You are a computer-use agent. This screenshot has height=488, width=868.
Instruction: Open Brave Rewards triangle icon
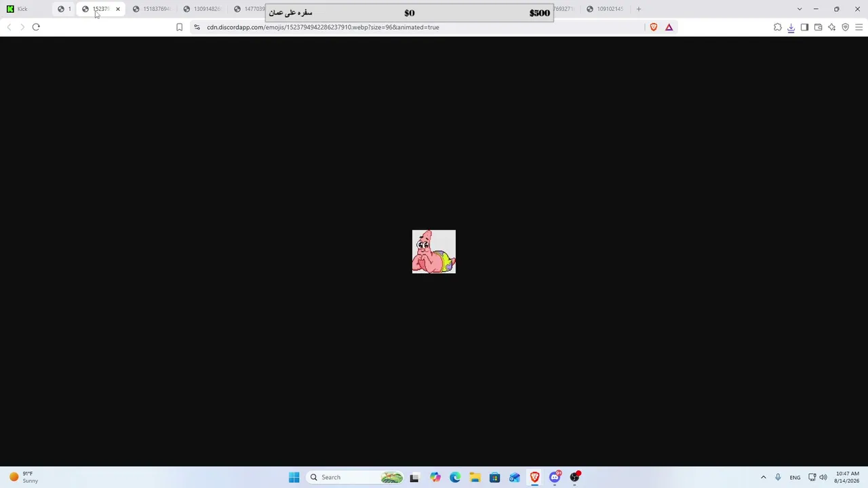(669, 27)
